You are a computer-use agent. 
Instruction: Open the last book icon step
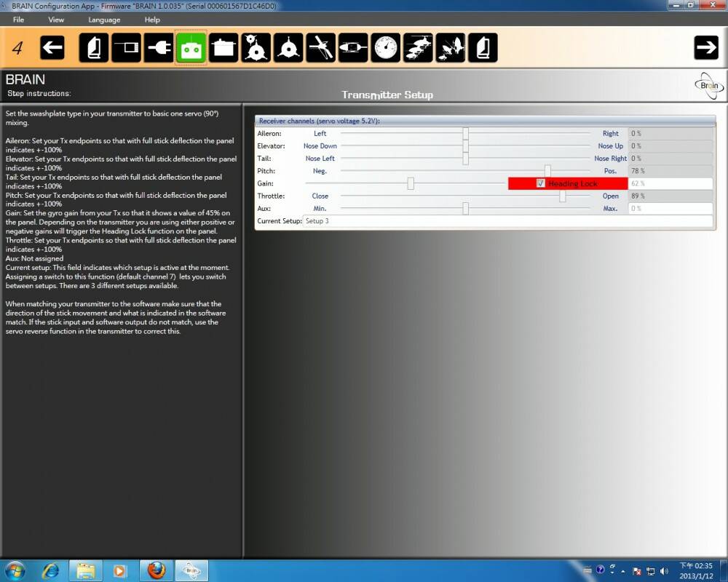point(483,48)
